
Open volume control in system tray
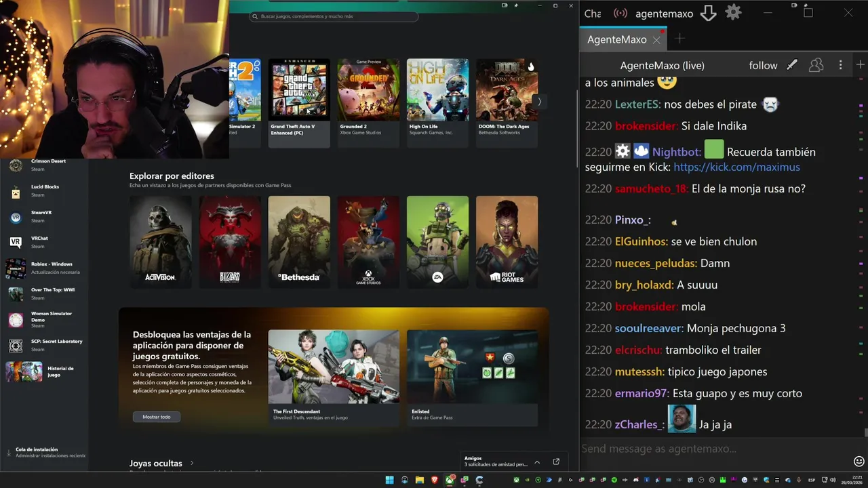click(x=832, y=480)
